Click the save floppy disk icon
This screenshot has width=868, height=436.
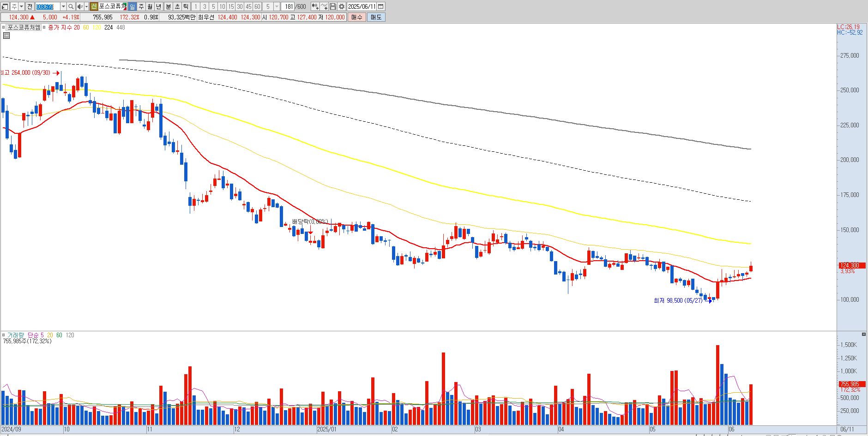click(333, 6)
